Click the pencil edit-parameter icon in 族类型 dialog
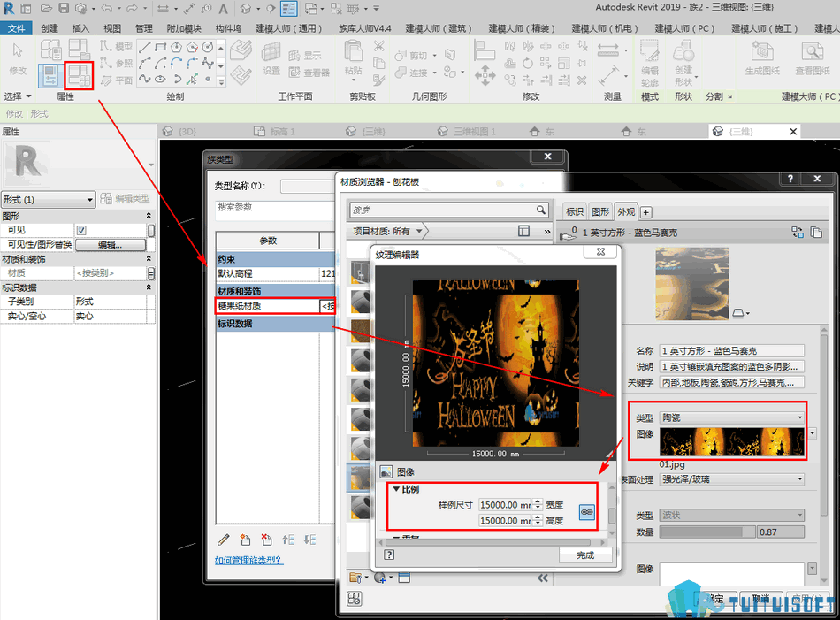 click(224, 540)
